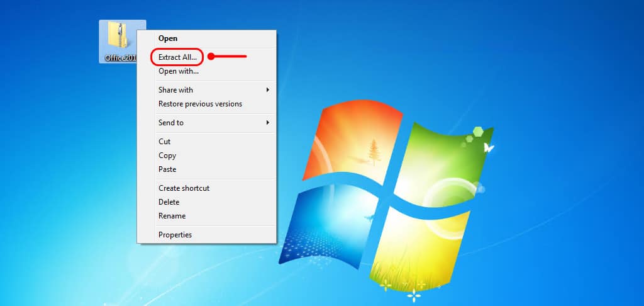Expand the Send to submenu arrow
The height and width of the screenshot is (306, 644).
tap(268, 123)
